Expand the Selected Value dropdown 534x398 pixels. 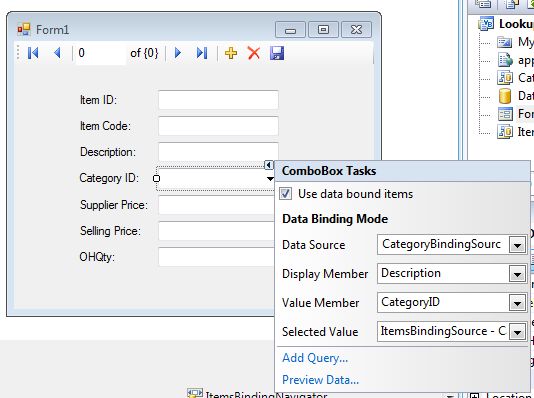tap(517, 332)
